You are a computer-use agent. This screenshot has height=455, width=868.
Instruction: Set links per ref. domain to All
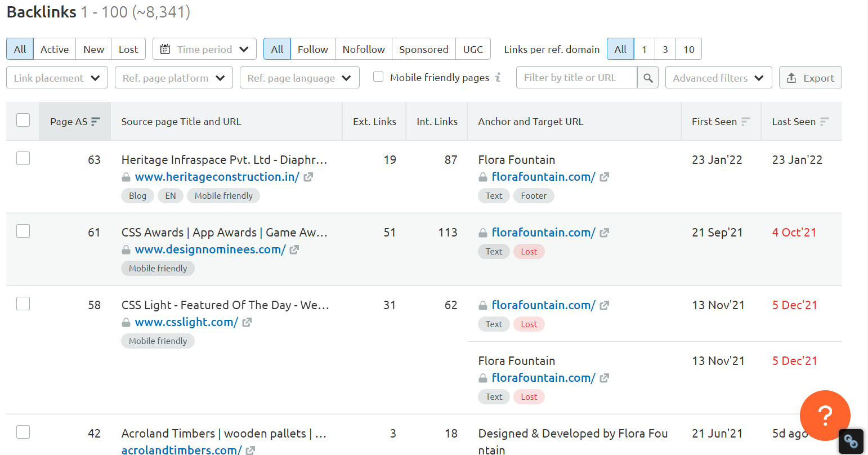pyautogui.click(x=620, y=49)
